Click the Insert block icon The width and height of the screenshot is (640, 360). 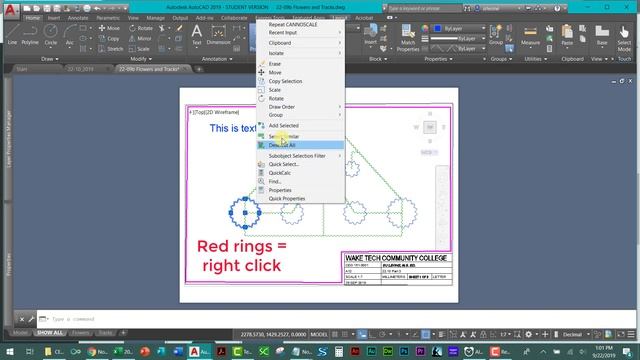(x=371, y=34)
